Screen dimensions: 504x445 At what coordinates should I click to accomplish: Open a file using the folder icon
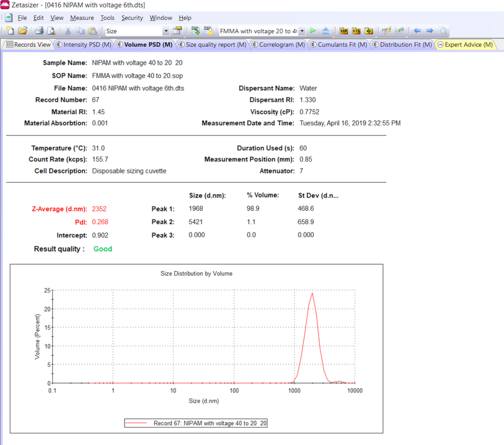(x=23, y=31)
